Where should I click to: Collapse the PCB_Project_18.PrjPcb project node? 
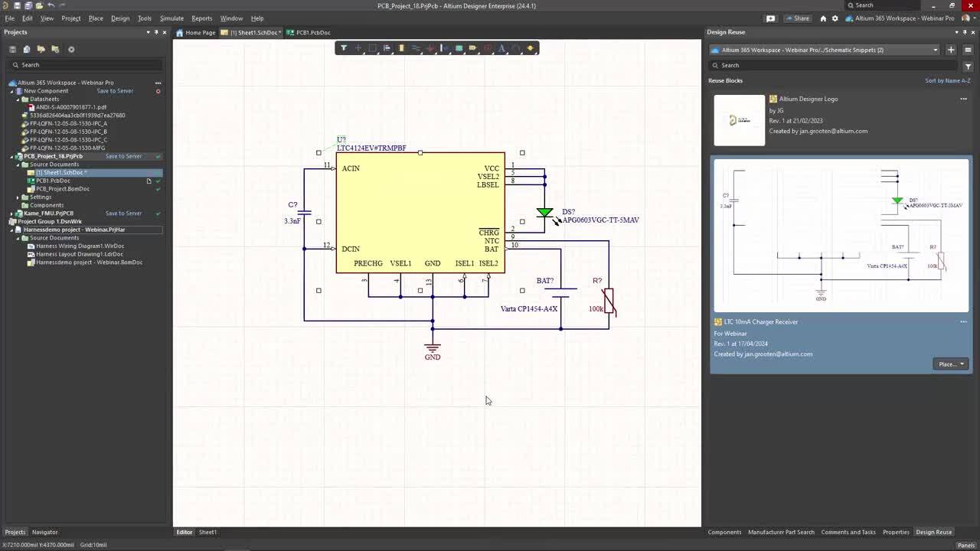tap(12, 156)
